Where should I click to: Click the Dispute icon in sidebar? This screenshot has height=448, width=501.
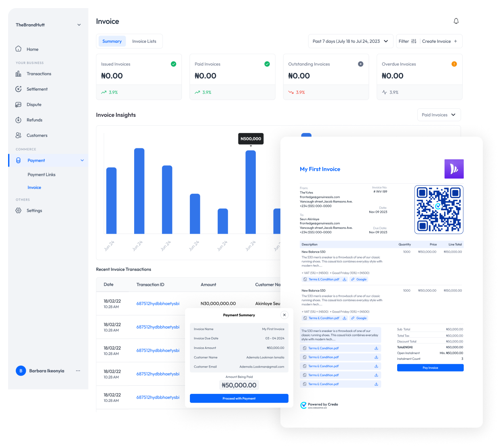click(x=18, y=104)
